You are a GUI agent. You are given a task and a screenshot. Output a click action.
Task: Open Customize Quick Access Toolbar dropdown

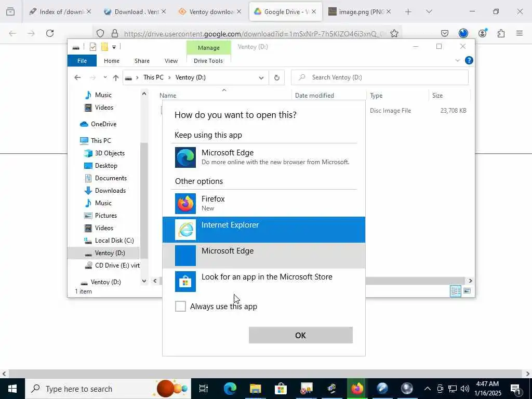pos(114,47)
